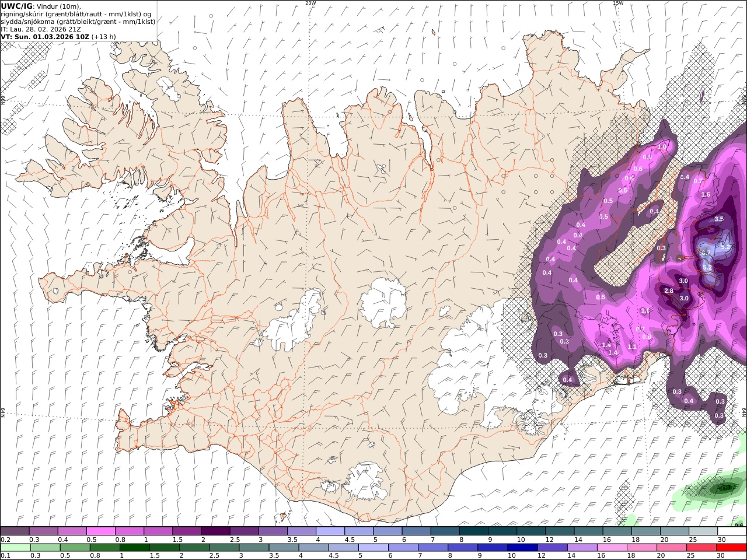Screen dimensions: 747x560
Task: Select the bright red 30 legend swatch
Action: click(x=731, y=548)
